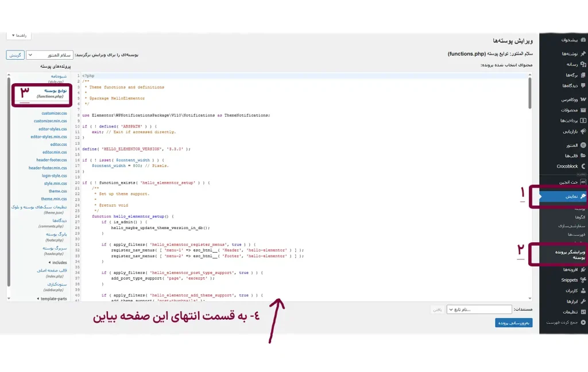588x372 pixels.
Task: Click the code editor vertical scrollbar thumb
Action: (x=530, y=94)
